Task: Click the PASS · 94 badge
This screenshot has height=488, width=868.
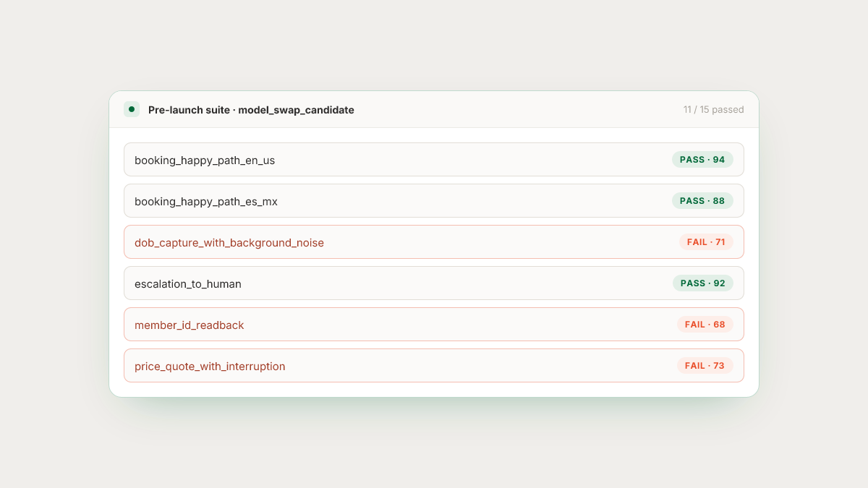Action: coord(702,160)
